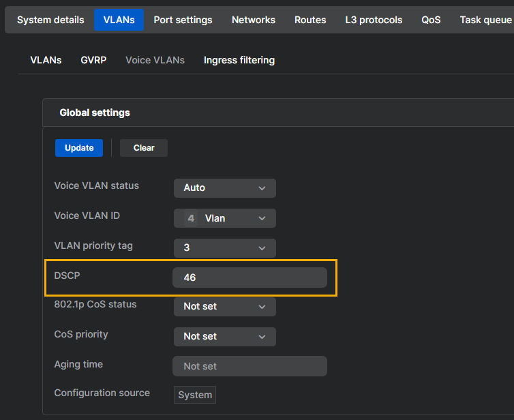Expand the VLAN priority tag dropdown
Screen dimensions: 514x420
pyautogui.click(x=224, y=248)
